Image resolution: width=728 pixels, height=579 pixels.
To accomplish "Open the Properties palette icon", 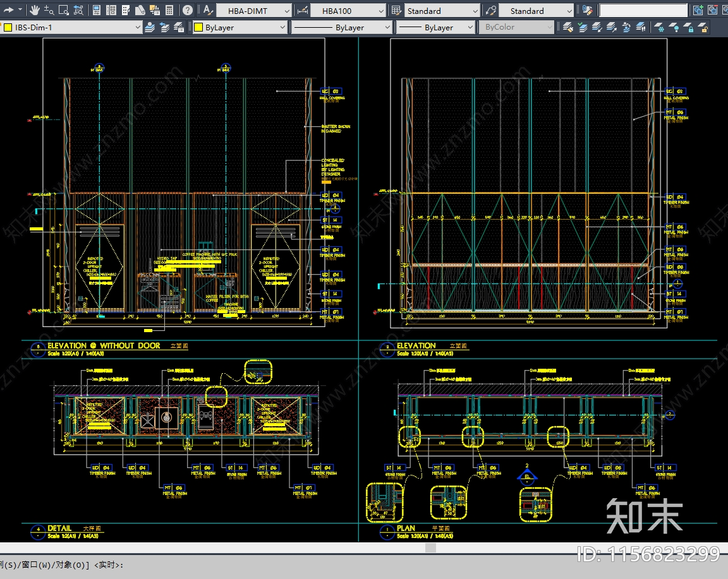I will (97, 10).
